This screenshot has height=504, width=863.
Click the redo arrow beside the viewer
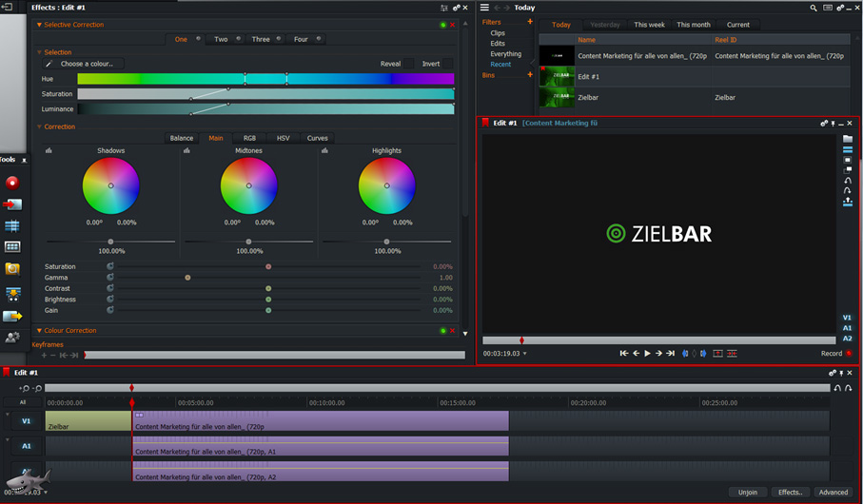[x=848, y=190]
